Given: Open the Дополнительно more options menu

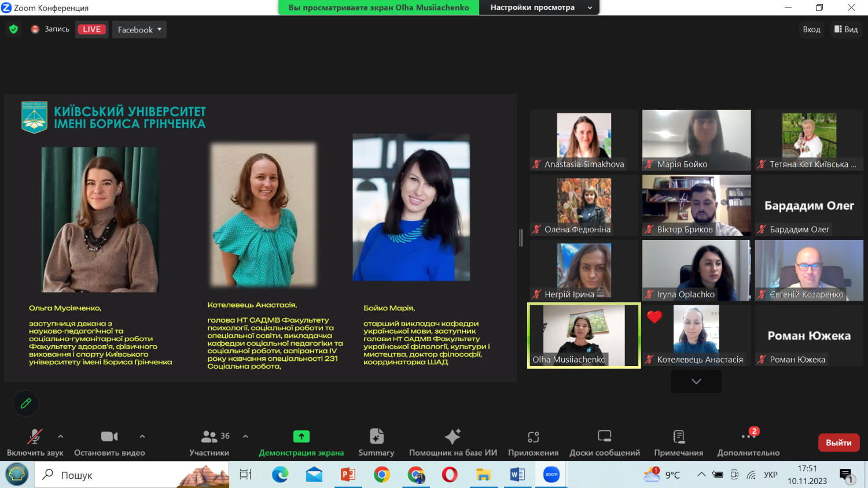Looking at the screenshot, I should [x=748, y=442].
